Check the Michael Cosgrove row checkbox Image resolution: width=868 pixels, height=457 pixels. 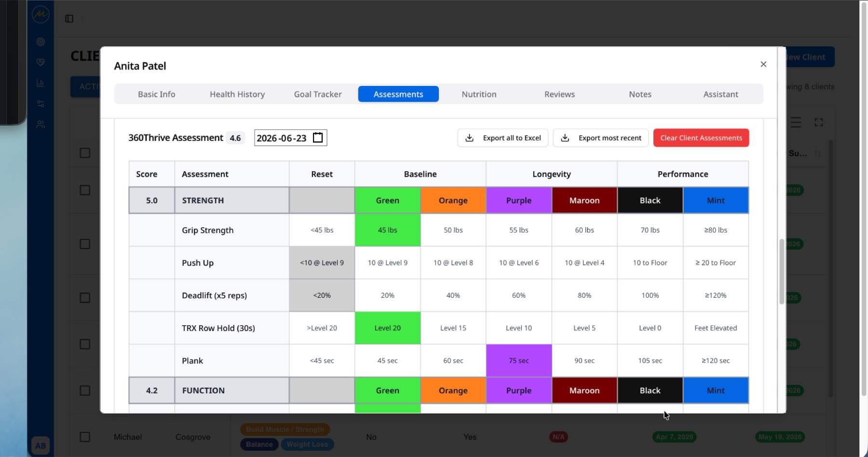(x=85, y=437)
